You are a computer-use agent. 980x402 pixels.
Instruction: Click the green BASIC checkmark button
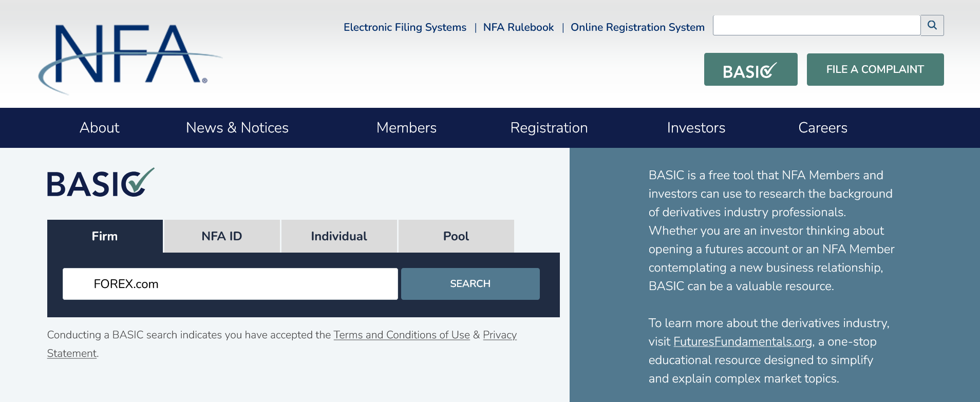pos(750,69)
